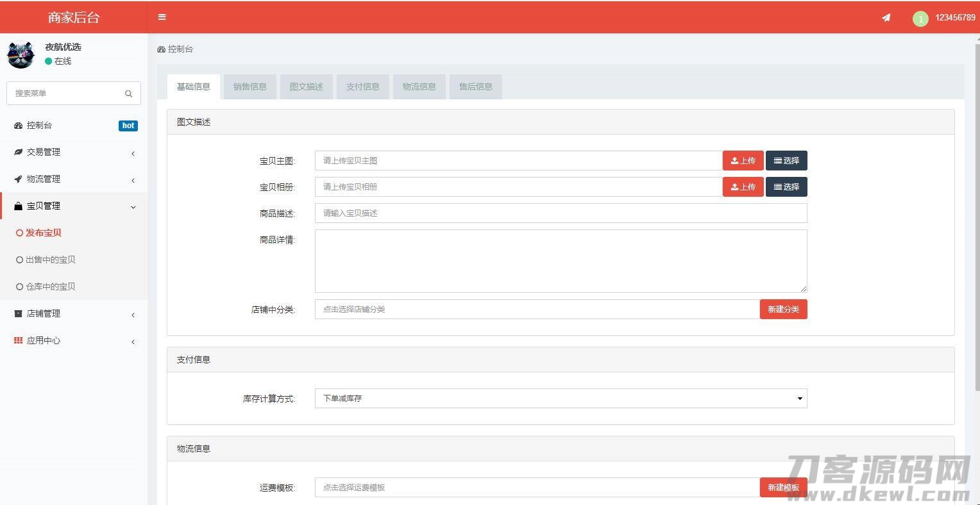Expand the 物流管理 sidebar menu
Image resolution: width=980 pixels, height=505 pixels.
point(74,179)
